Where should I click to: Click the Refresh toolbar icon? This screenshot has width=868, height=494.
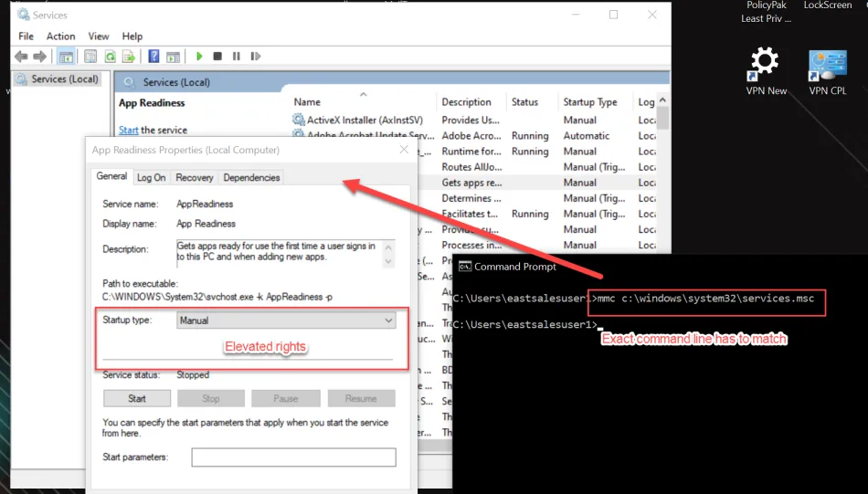click(110, 57)
